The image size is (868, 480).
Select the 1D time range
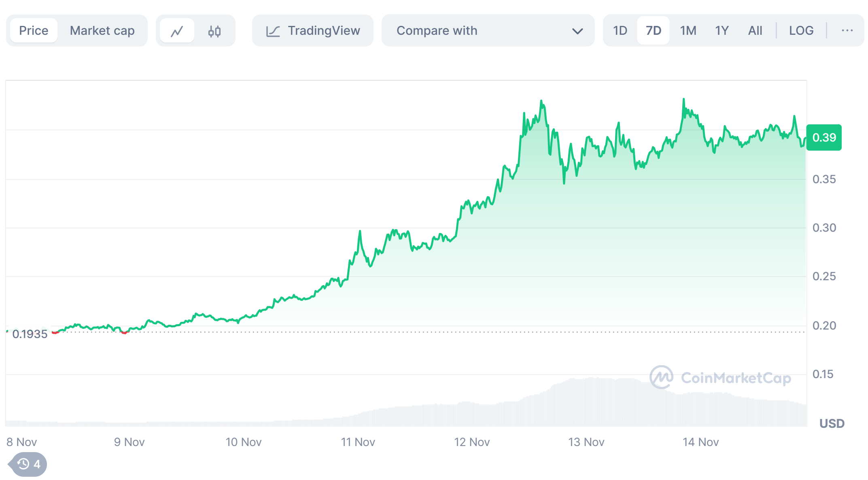pyautogui.click(x=620, y=31)
